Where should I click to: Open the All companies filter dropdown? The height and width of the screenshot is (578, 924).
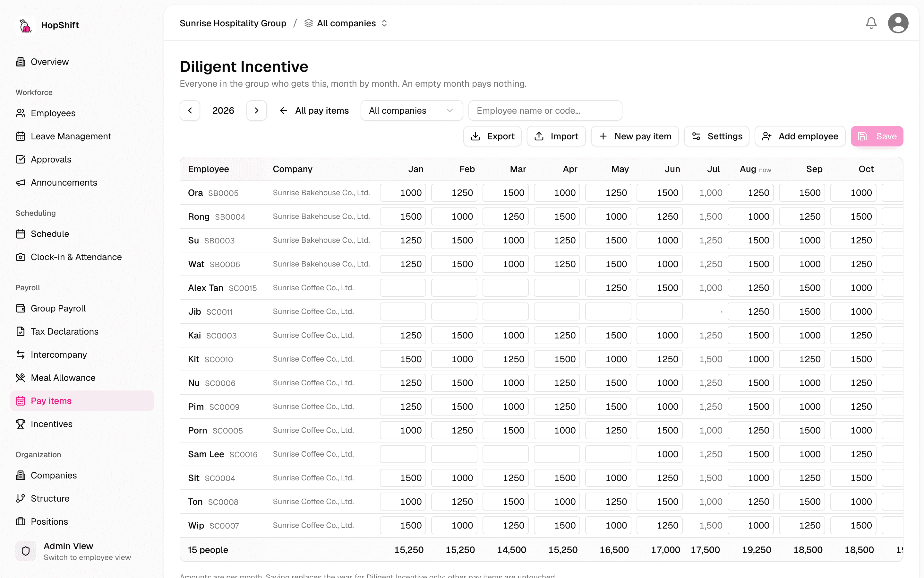412,110
